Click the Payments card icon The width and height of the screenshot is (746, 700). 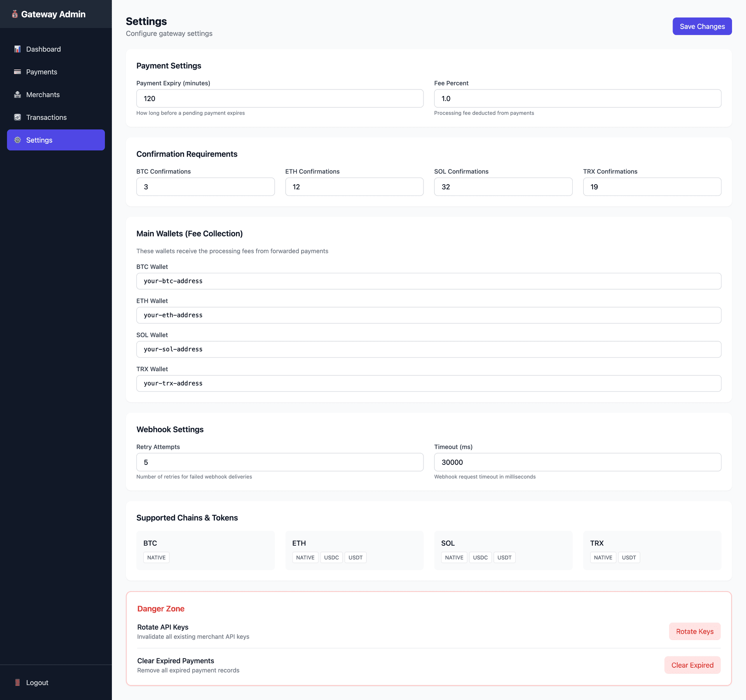(17, 72)
